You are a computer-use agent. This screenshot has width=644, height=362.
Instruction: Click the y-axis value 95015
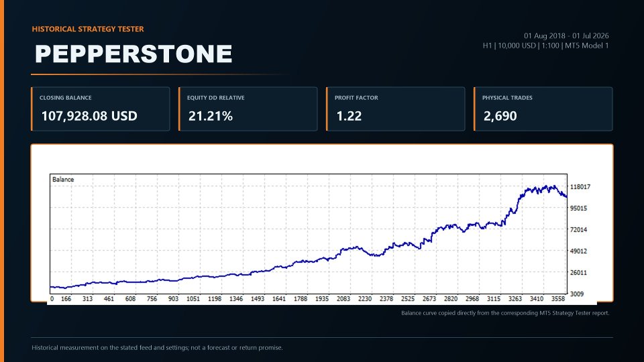click(578, 208)
